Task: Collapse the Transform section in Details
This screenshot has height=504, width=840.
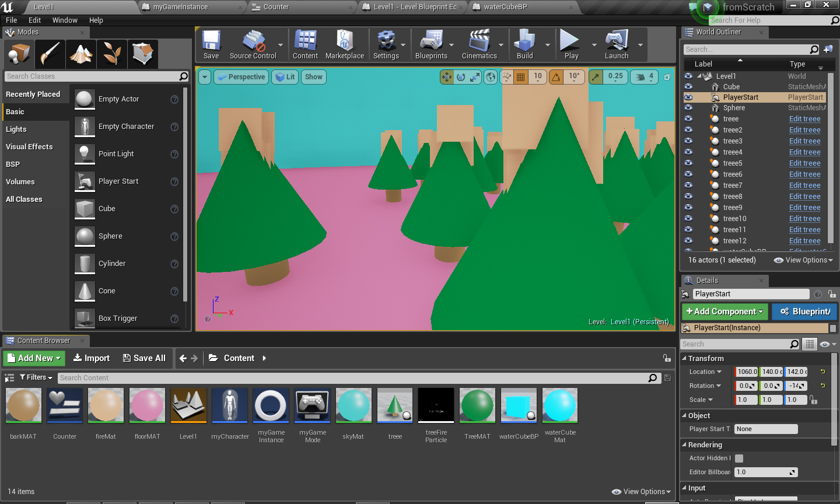Action: [684, 359]
